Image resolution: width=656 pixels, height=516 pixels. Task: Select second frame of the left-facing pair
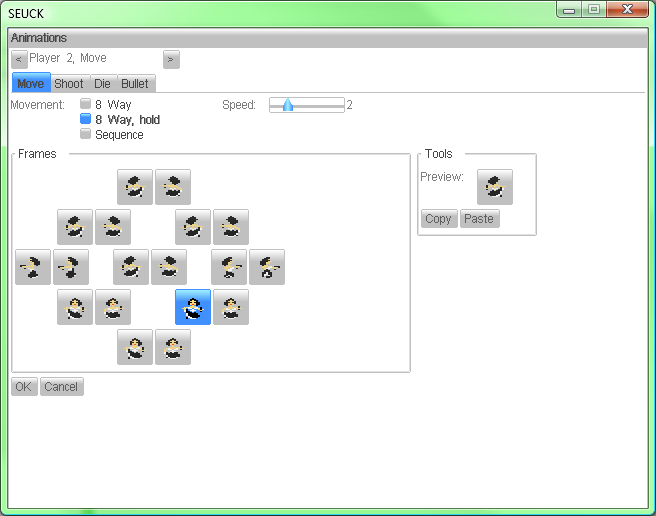pyautogui.click(x=71, y=267)
